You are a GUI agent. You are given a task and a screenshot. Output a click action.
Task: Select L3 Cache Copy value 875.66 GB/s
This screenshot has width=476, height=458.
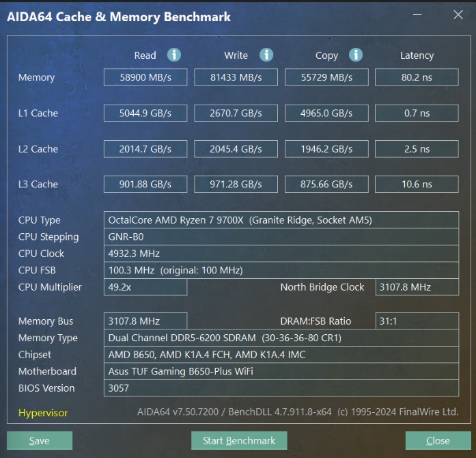tap(326, 184)
